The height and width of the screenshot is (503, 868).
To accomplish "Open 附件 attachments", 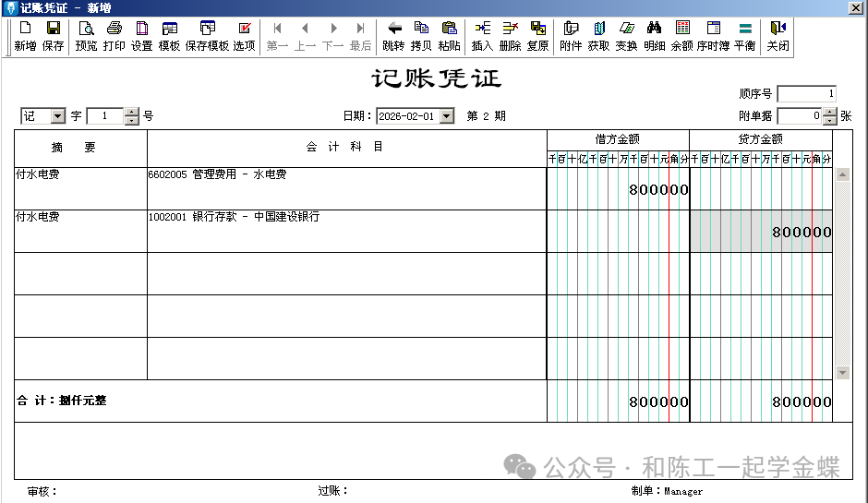I will pyautogui.click(x=571, y=35).
